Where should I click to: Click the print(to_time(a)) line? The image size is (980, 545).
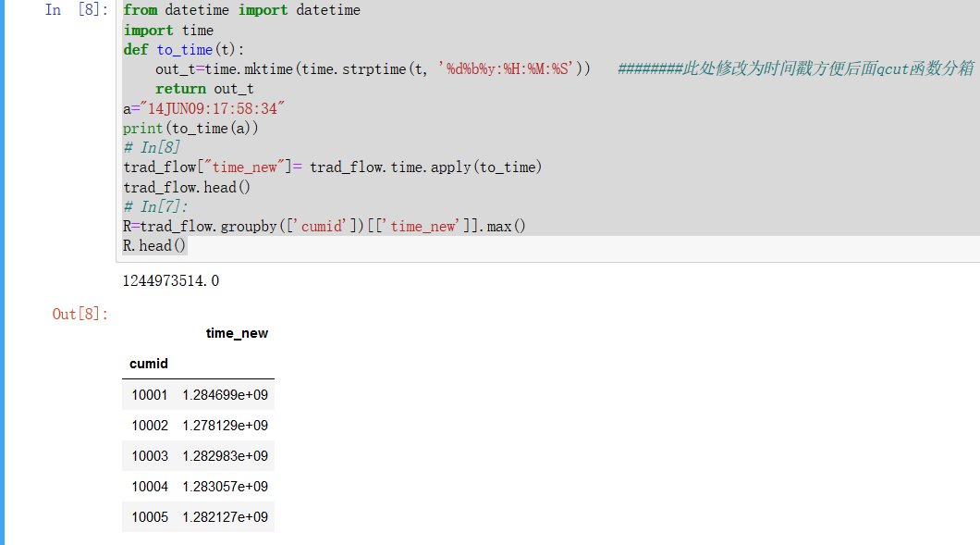click(190, 129)
